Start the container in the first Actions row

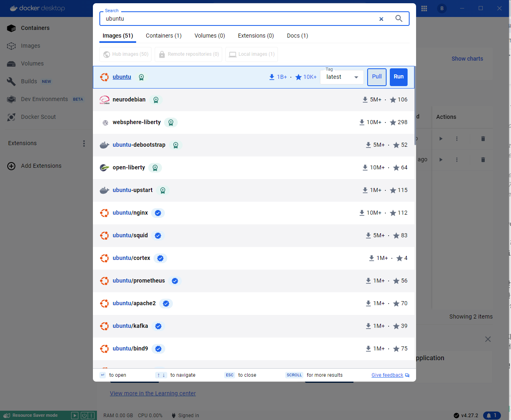coord(441,139)
